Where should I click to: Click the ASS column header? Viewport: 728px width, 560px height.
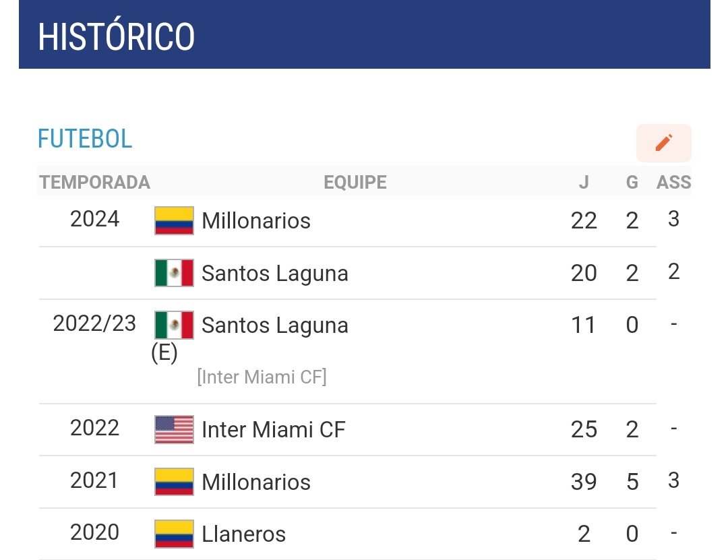(x=673, y=182)
